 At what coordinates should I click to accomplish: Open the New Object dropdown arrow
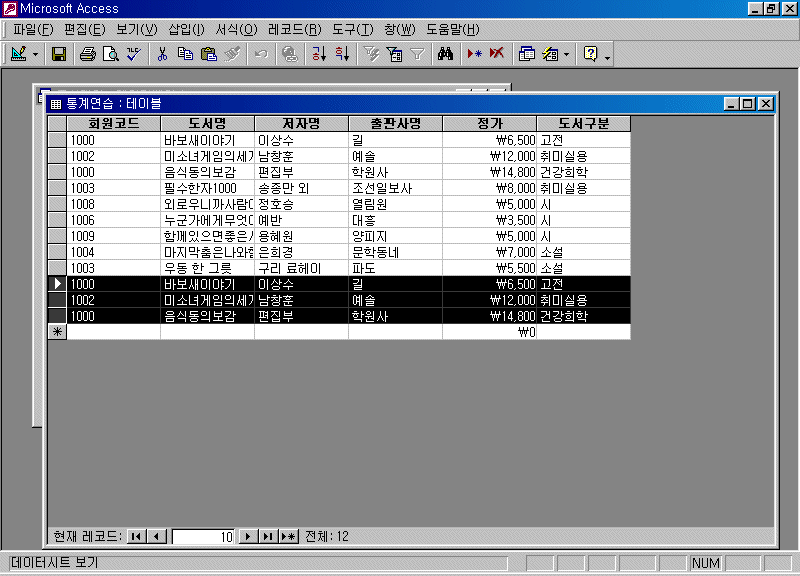pos(566,54)
